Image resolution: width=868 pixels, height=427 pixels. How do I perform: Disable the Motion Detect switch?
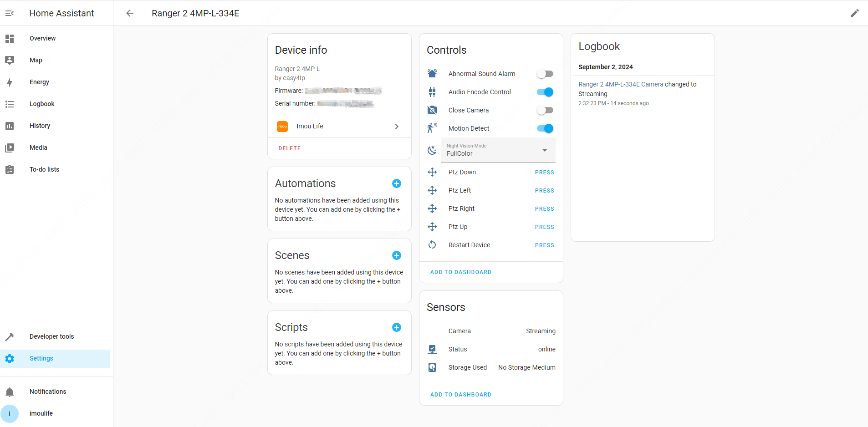(x=545, y=128)
